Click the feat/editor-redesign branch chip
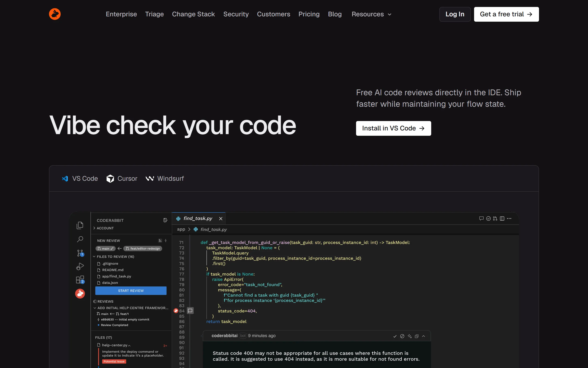Image resolution: width=588 pixels, height=368 pixels. [x=143, y=248]
